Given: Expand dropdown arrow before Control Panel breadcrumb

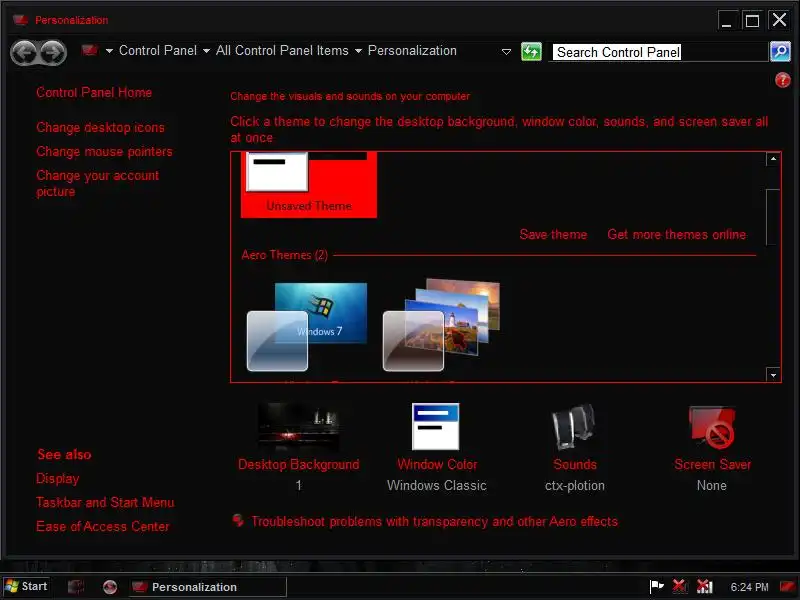Looking at the screenshot, I should tap(109, 51).
